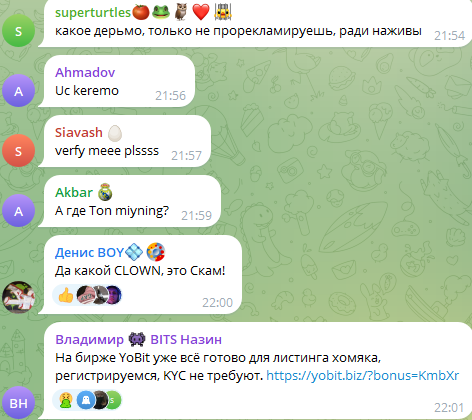Screen dimensions: 472x420
Task: Click the tomato emoji after superturtles
Action: (141, 12)
